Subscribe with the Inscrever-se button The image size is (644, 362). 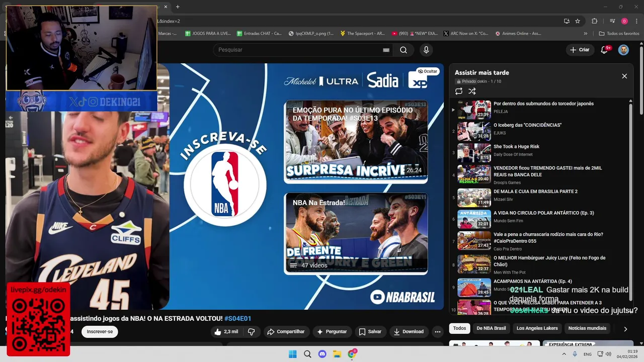[x=100, y=332]
